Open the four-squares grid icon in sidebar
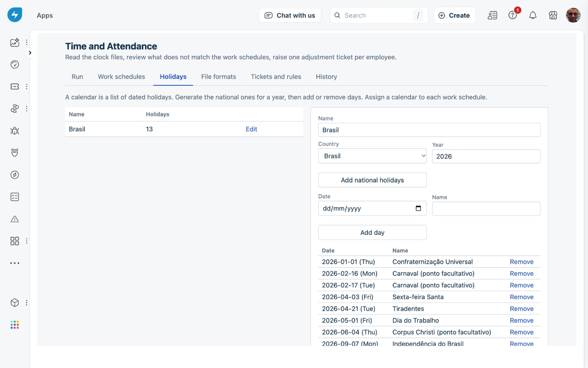This screenshot has height=368, width=588. pos(15,241)
